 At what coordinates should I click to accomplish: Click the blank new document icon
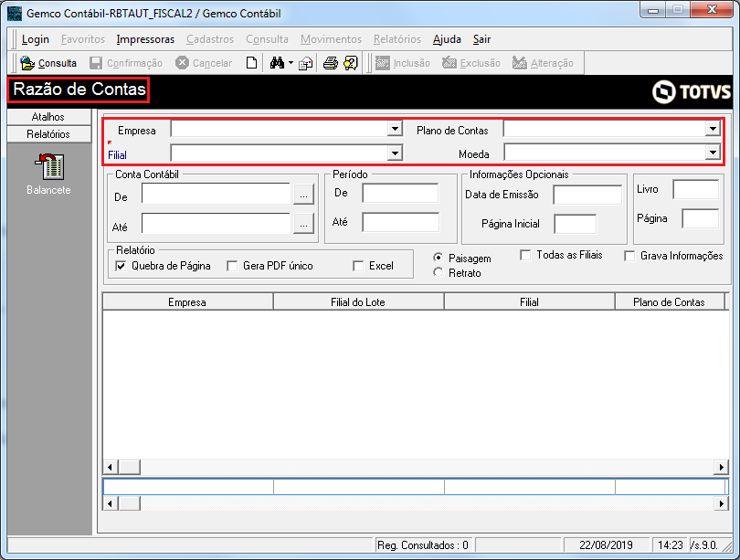(x=251, y=63)
